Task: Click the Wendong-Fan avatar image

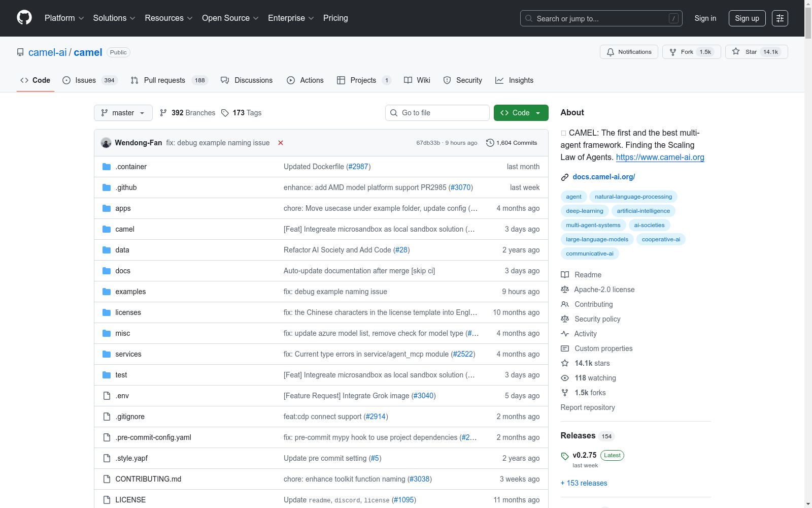Action: pyautogui.click(x=106, y=143)
